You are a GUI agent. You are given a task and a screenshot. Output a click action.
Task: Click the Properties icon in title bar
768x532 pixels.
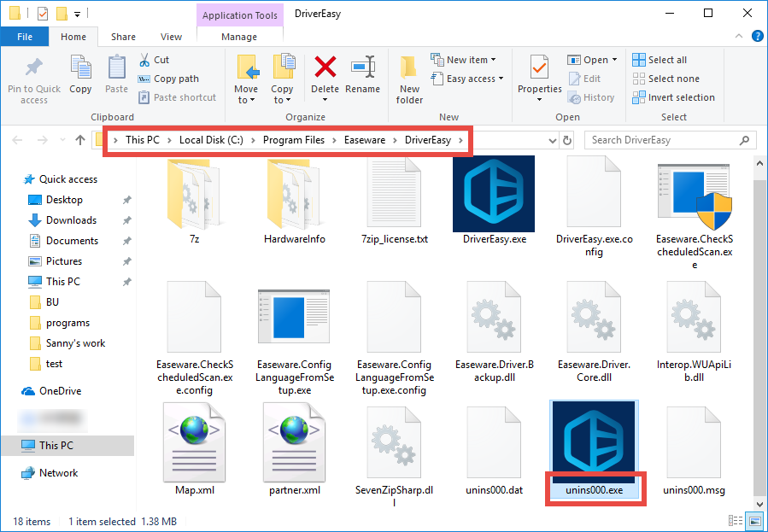(43, 14)
